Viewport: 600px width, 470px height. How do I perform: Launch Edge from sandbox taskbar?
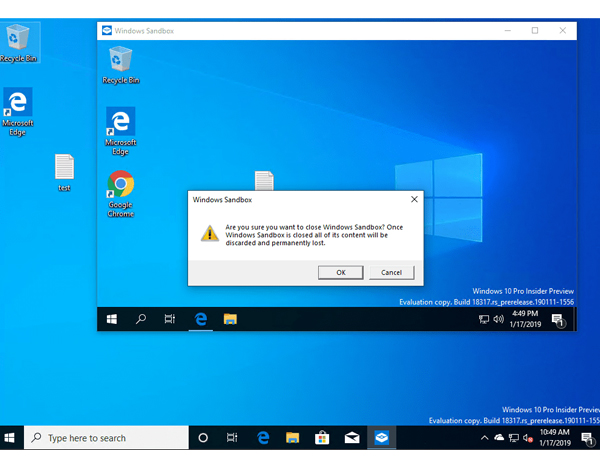tap(200, 319)
